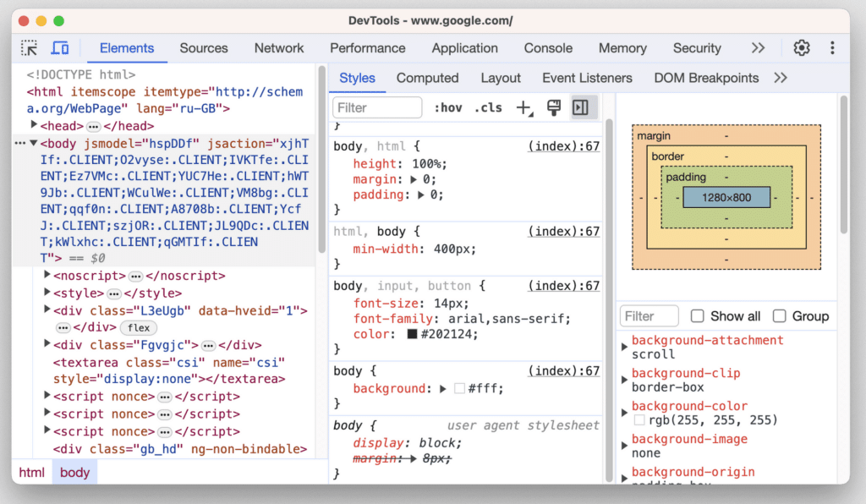Toggle the rendering emulations paintbrush icon
This screenshot has height=504, width=866.
pyautogui.click(x=554, y=107)
